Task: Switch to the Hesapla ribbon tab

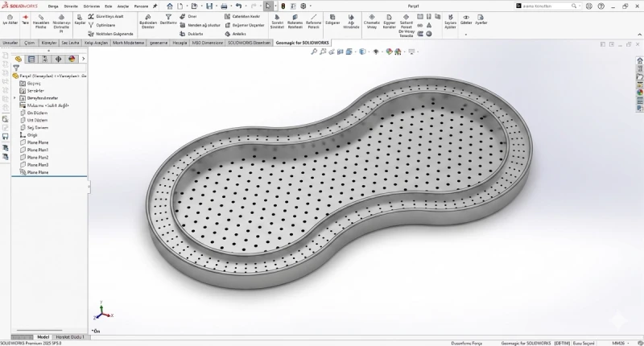Action: pos(180,43)
